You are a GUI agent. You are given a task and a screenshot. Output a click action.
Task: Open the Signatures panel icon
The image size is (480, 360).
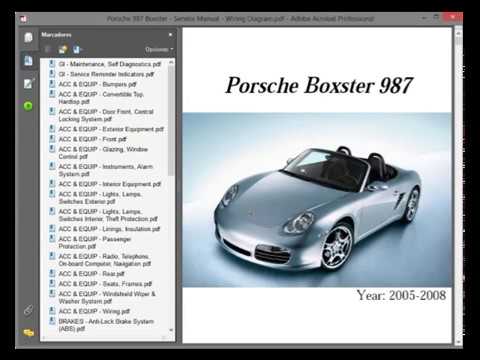[28, 83]
